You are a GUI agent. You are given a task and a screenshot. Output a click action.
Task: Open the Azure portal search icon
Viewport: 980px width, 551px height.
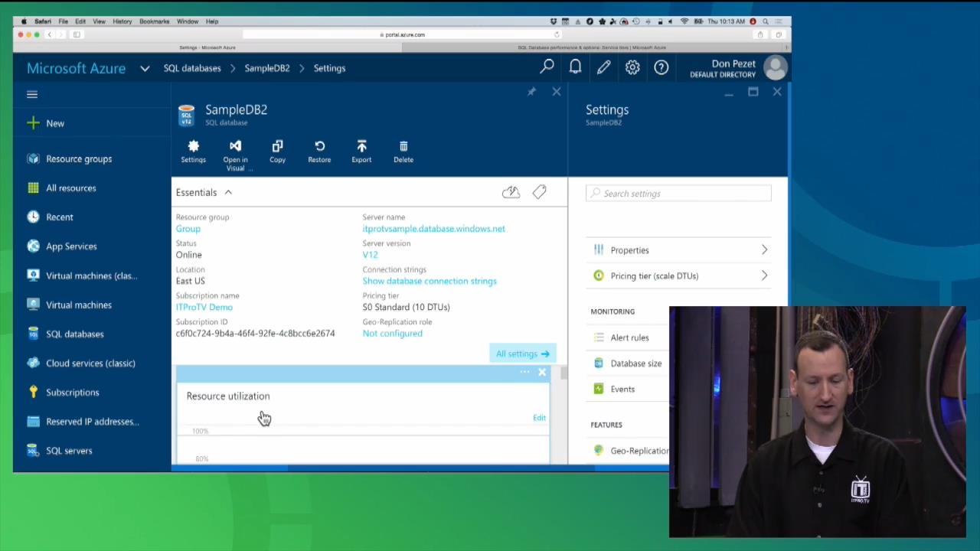[547, 67]
